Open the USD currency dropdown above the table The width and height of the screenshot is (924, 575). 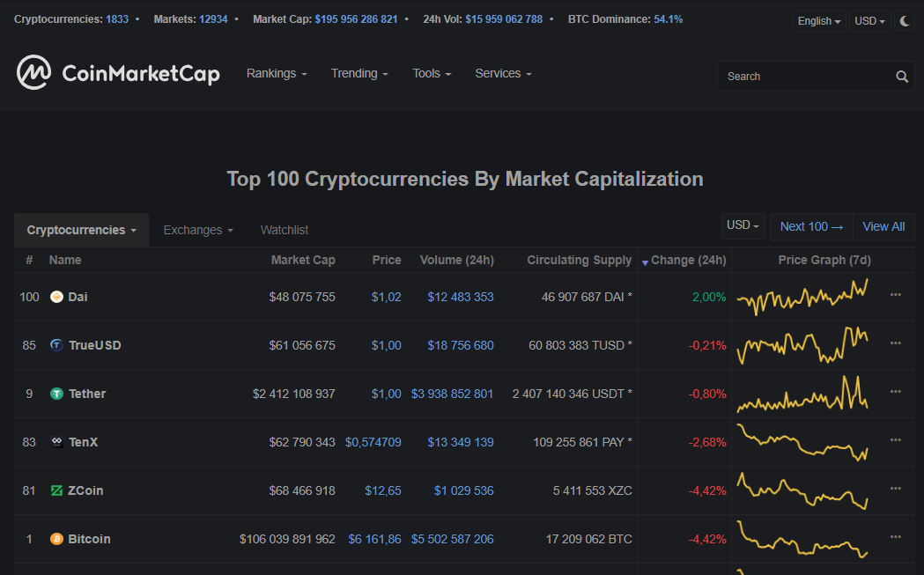743,226
